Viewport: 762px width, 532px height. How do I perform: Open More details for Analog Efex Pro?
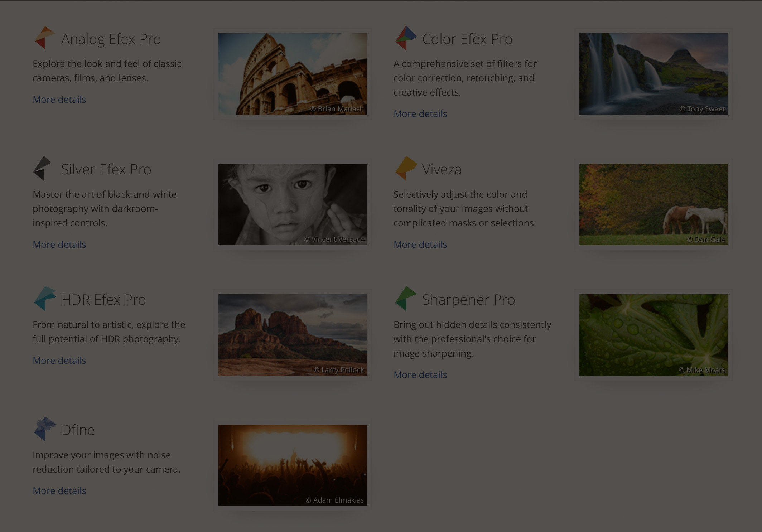(x=59, y=99)
